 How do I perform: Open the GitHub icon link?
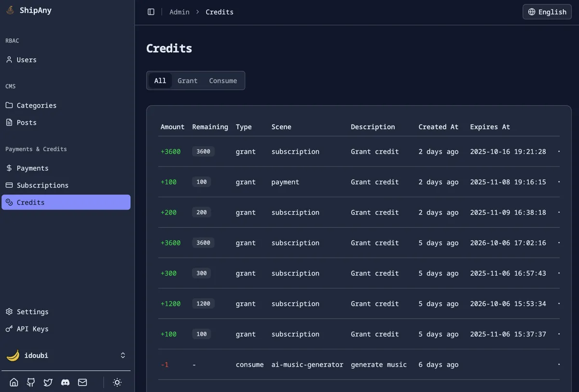pos(31,382)
